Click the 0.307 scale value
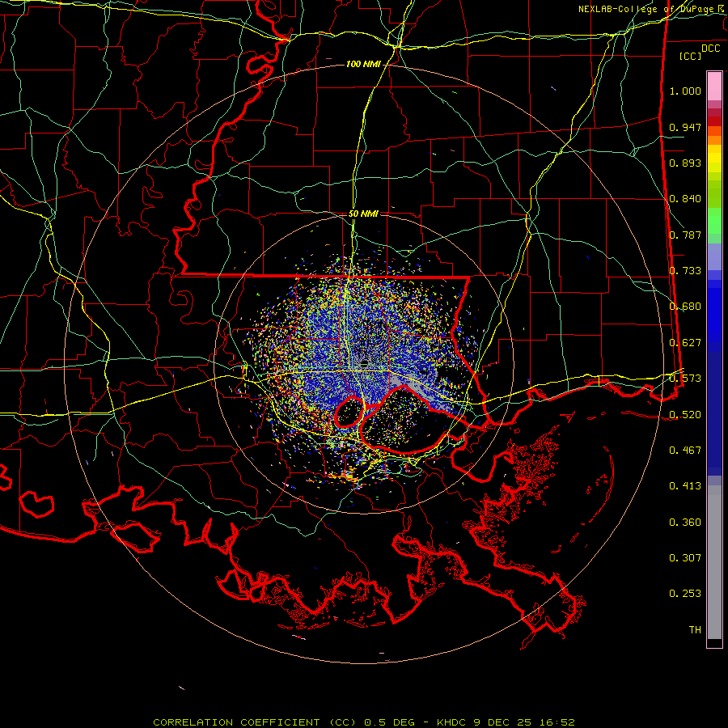Viewport: 728px width, 728px height. click(685, 558)
